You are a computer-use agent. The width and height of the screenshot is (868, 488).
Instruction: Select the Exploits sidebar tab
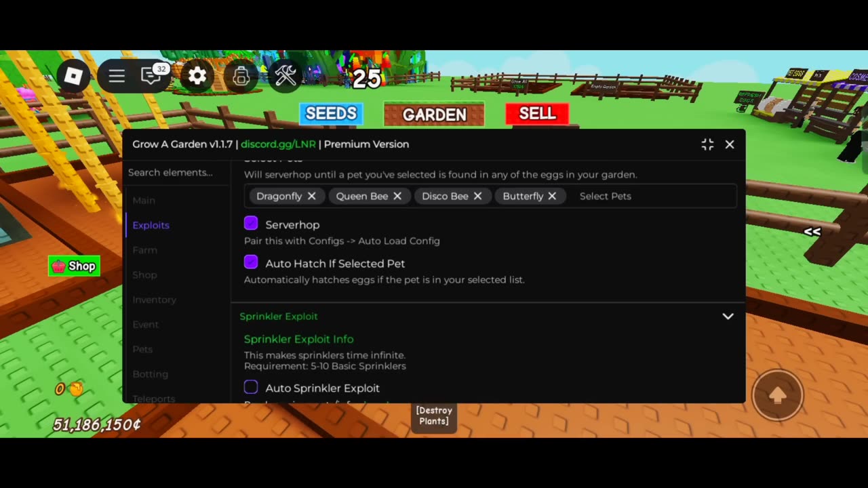[x=151, y=225]
